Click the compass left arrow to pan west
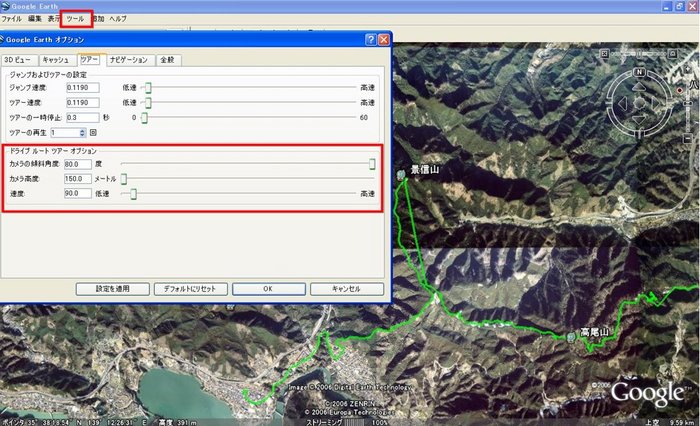Image resolution: width=700 pixels, height=426 pixels. 622,103
